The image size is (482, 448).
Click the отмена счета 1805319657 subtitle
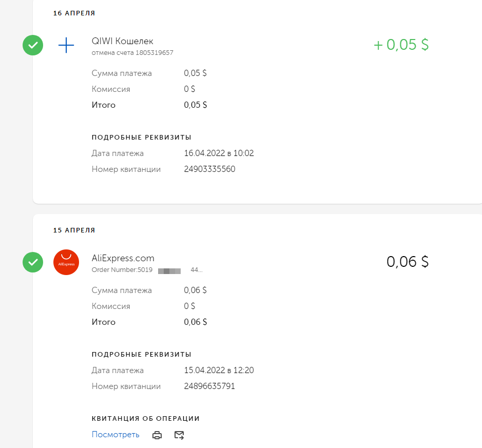point(132,53)
